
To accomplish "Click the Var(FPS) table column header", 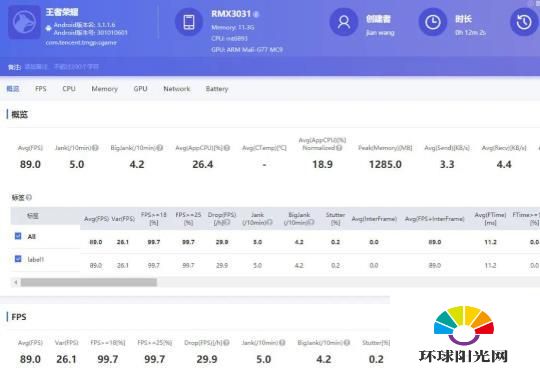I will tap(123, 219).
